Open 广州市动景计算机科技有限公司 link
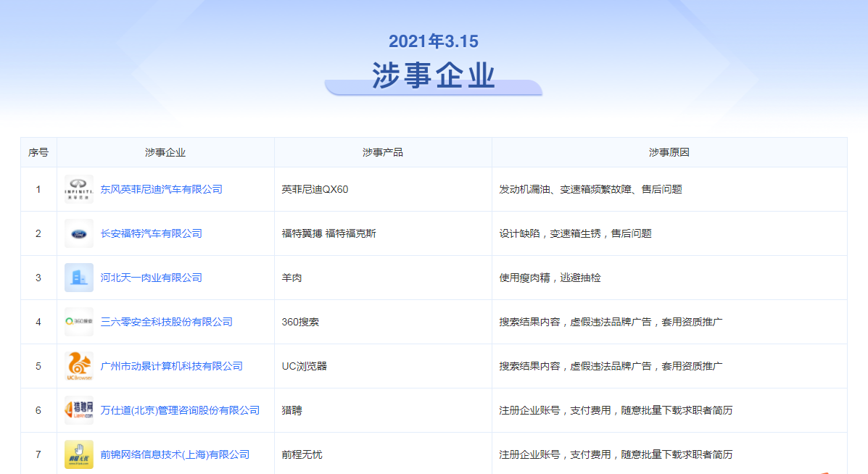 (x=172, y=366)
